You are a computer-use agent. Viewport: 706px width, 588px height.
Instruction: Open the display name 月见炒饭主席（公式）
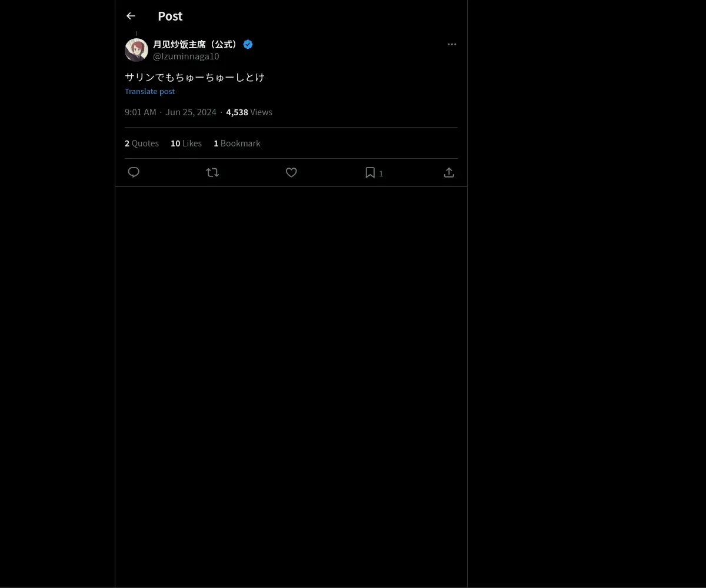tap(197, 44)
